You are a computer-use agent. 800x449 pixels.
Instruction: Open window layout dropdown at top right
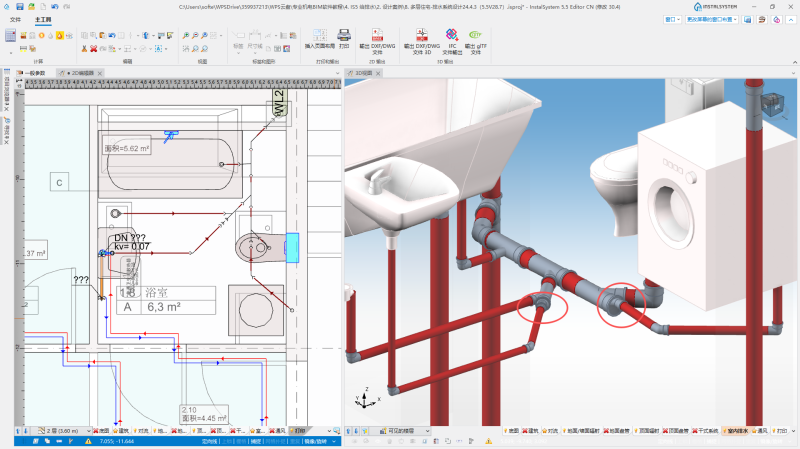click(712, 19)
